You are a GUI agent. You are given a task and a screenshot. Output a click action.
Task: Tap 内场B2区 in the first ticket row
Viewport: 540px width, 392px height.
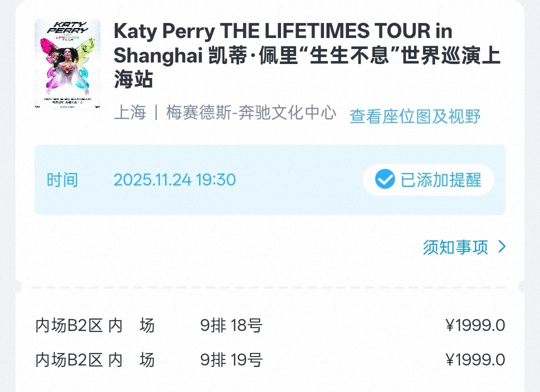69,326
